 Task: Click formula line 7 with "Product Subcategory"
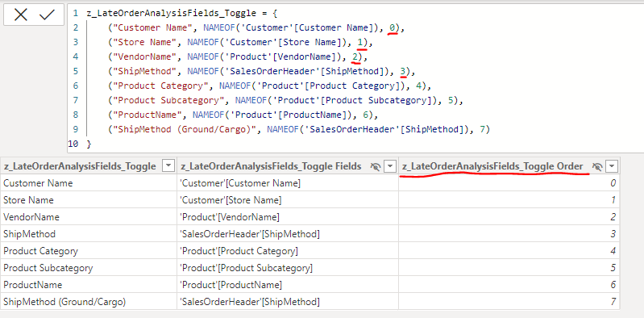tap(285, 100)
